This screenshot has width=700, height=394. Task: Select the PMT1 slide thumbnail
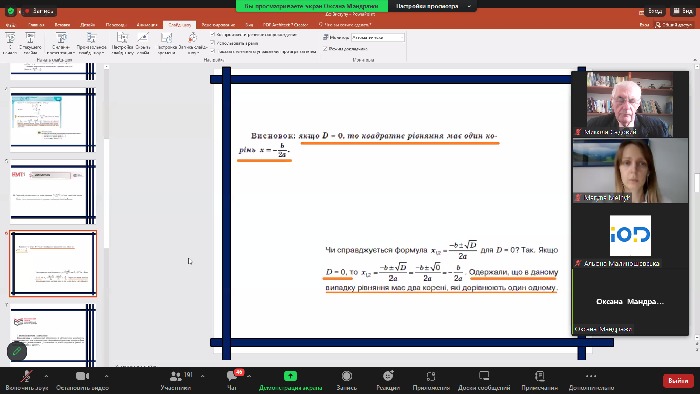pos(53,192)
